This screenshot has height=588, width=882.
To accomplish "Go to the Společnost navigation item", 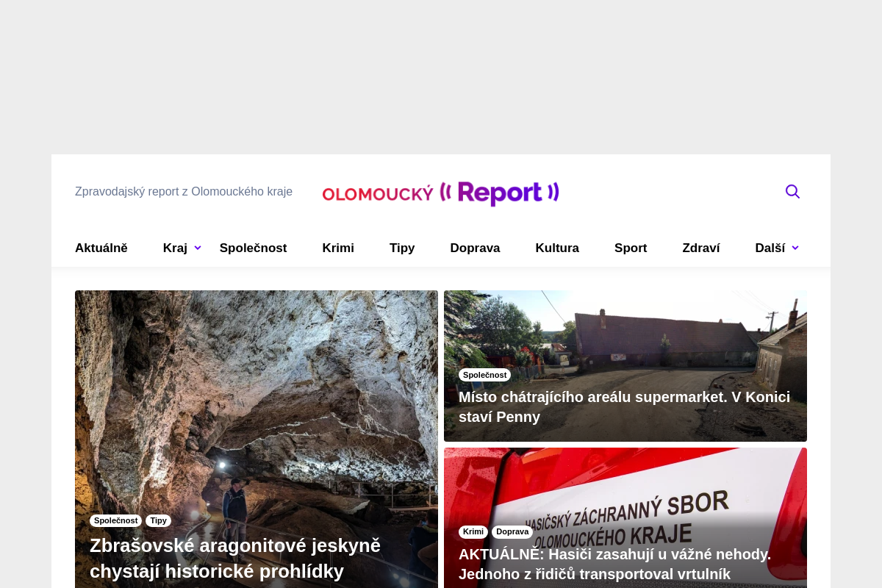I will coord(253,248).
